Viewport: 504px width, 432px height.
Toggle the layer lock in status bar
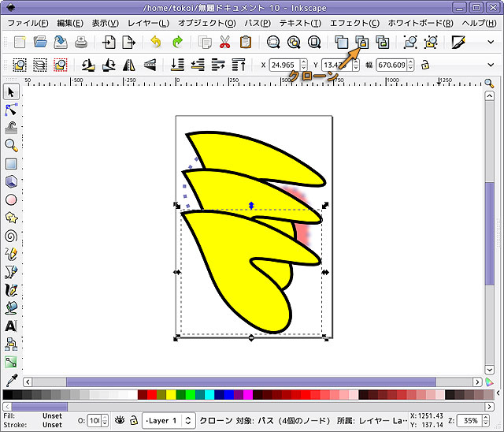134,420
